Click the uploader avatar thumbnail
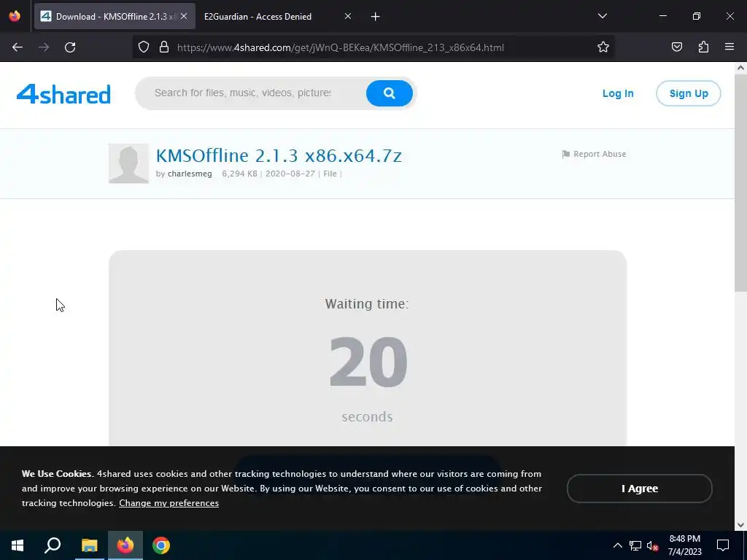This screenshot has width=747, height=560. (128, 163)
